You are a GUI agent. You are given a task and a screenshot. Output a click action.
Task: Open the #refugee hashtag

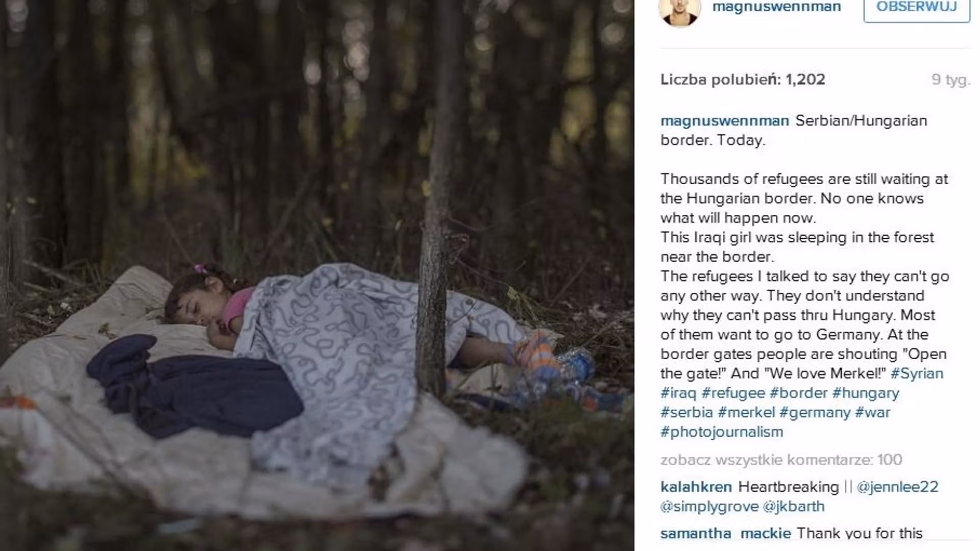pyautogui.click(x=733, y=393)
